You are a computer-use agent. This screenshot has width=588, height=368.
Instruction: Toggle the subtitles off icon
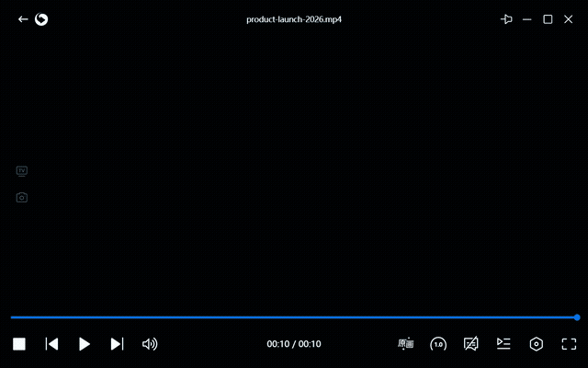click(471, 344)
